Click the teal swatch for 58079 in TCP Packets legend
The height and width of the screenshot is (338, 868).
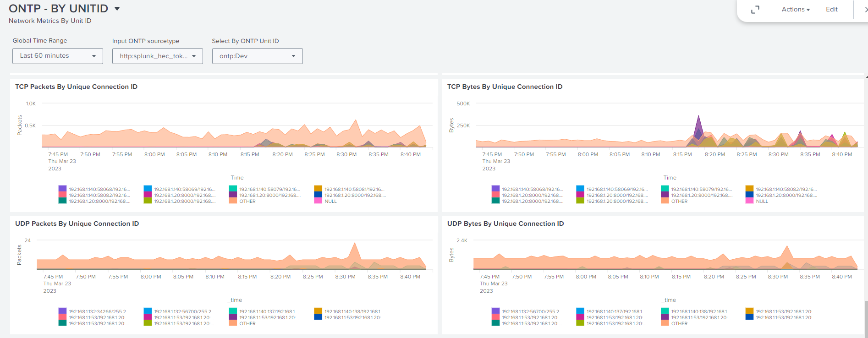(x=233, y=189)
